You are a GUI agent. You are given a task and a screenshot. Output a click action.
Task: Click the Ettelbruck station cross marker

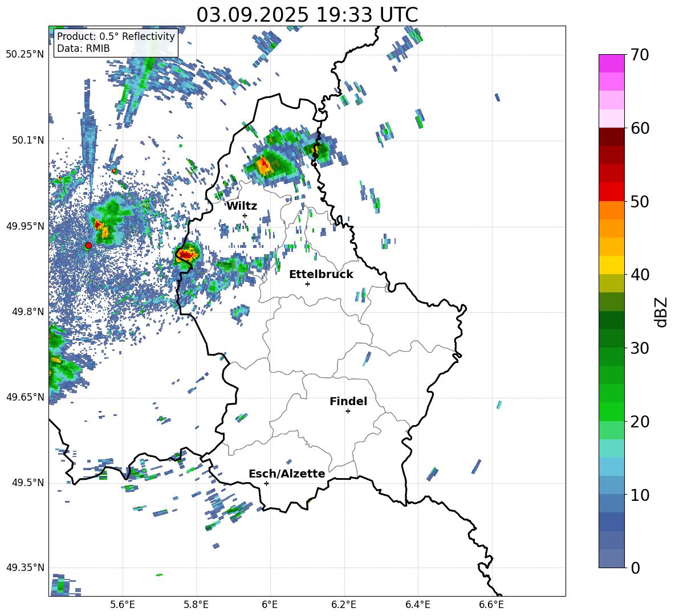(307, 284)
